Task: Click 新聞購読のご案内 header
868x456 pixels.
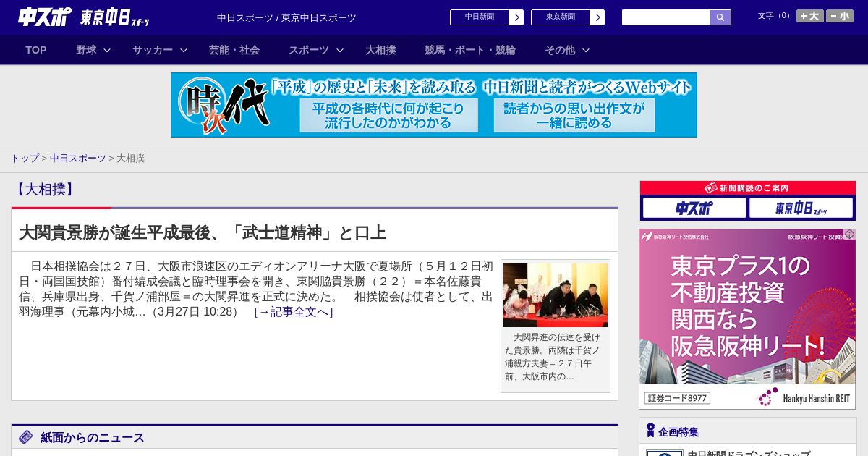Action: click(x=747, y=187)
